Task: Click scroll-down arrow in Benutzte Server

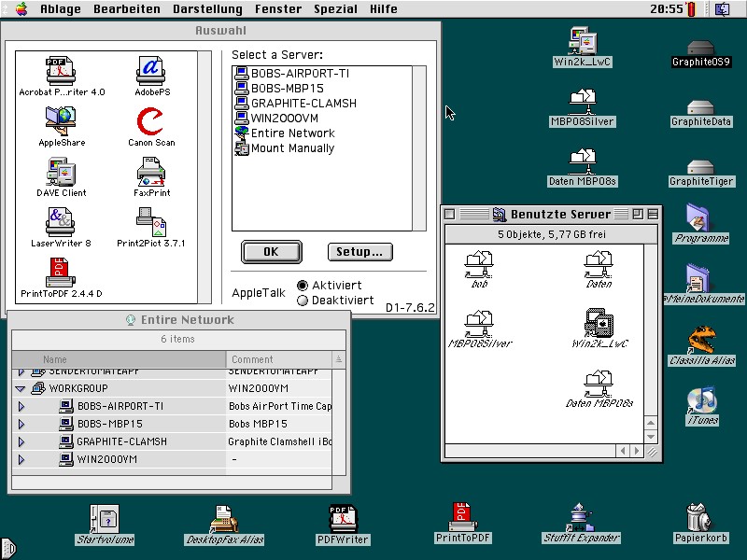Action: (x=651, y=437)
